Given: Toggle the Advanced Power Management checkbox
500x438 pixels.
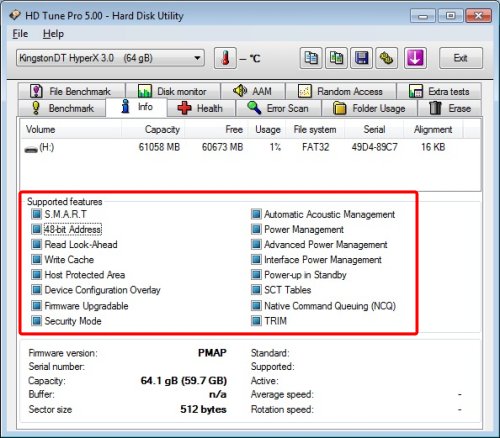Looking at the screenshot, I should pyautogui.click(x=256, y=244).
